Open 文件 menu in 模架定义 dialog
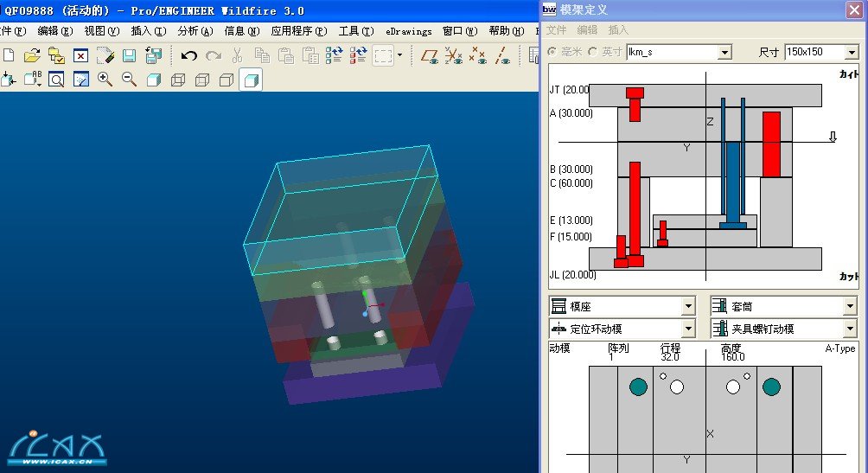Image resolution: width=868 pixels, height=473 pixels. pyautogui.click(x=557, y=30)
